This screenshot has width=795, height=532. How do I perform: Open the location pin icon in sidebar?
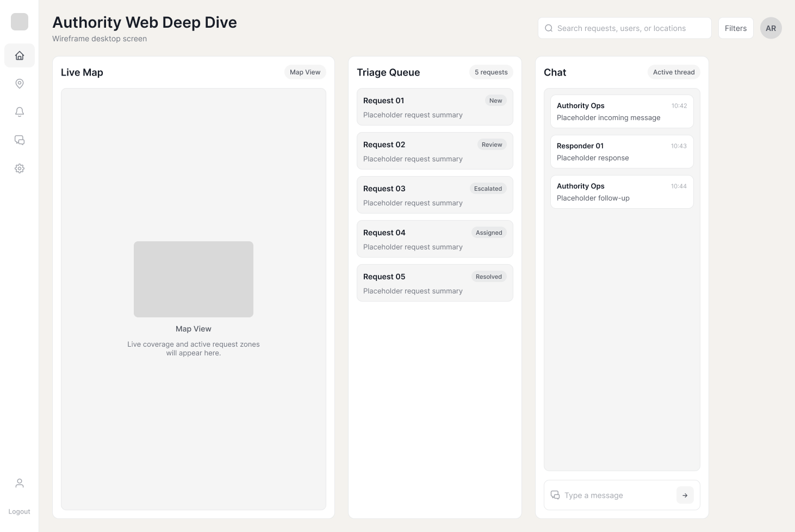pos(20,84)
